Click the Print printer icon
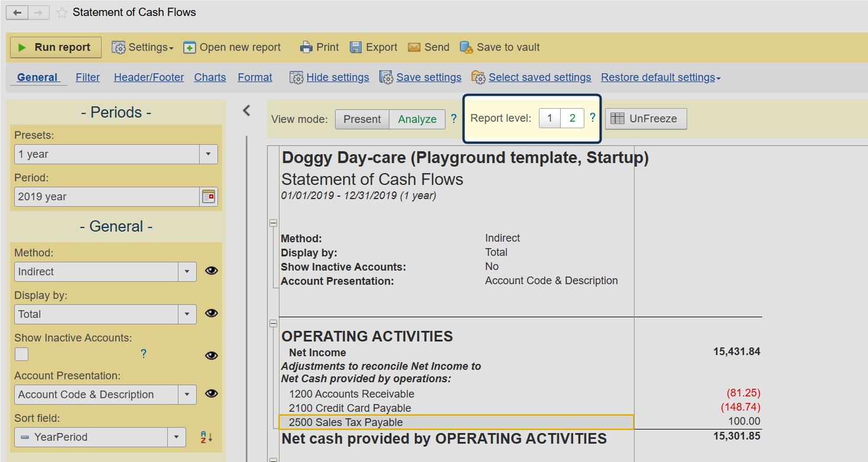This screenshot has width=868, height=462. tap(305, 47)
